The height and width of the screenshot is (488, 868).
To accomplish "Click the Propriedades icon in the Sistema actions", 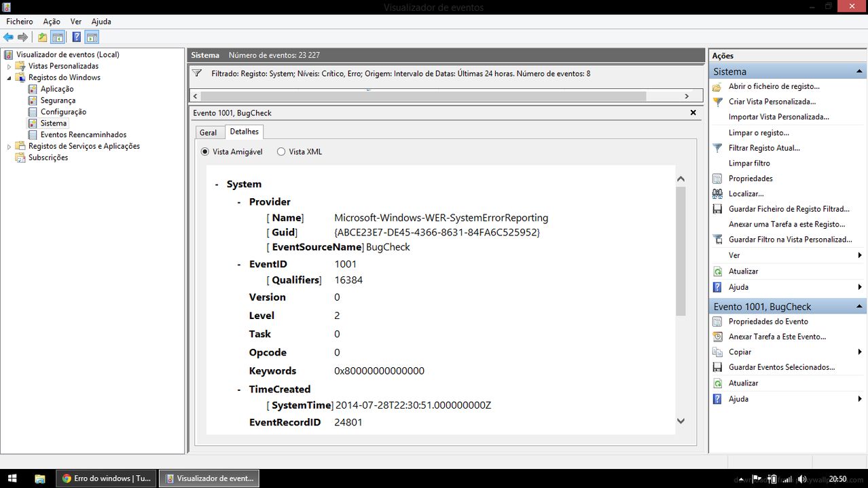I will [x=717, y=179].
